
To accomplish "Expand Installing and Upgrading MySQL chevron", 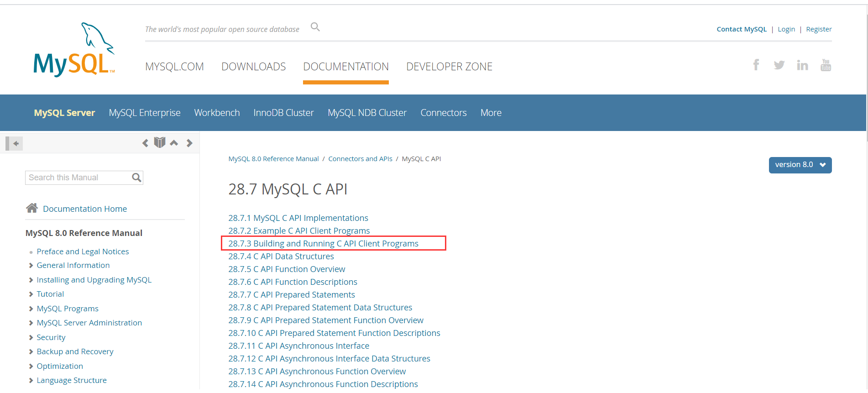I will click(x=31, y=280).
